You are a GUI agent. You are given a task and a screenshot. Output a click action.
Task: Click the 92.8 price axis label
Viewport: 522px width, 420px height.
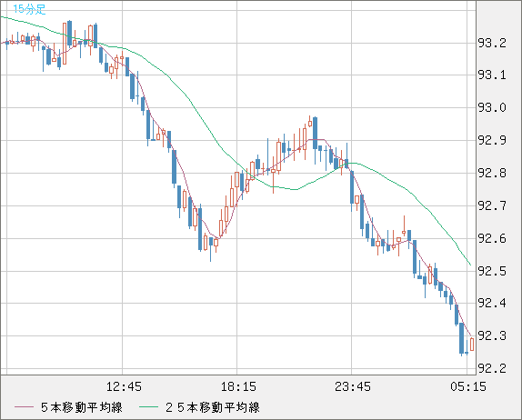[x=492, y=173]
